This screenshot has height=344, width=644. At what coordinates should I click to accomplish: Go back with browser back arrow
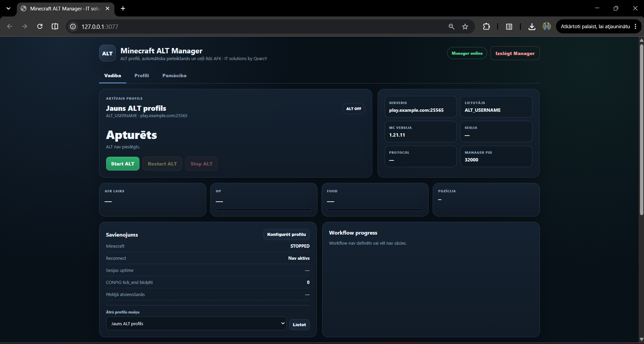[x=9, y=27]
